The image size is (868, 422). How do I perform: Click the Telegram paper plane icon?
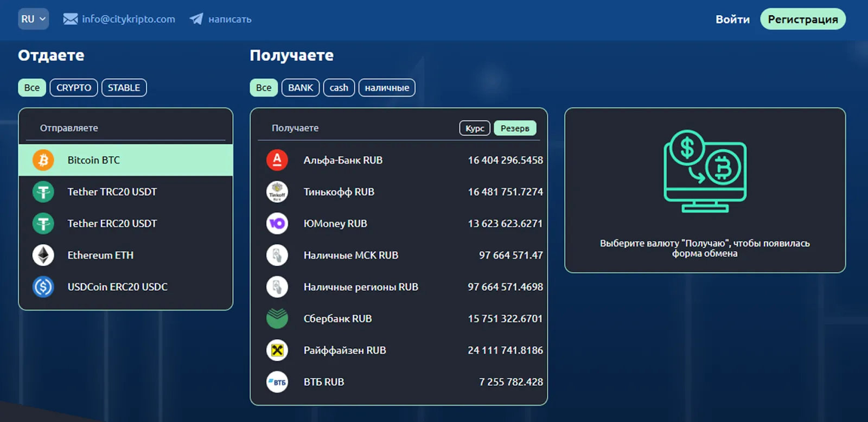click(x=196, y=19)
